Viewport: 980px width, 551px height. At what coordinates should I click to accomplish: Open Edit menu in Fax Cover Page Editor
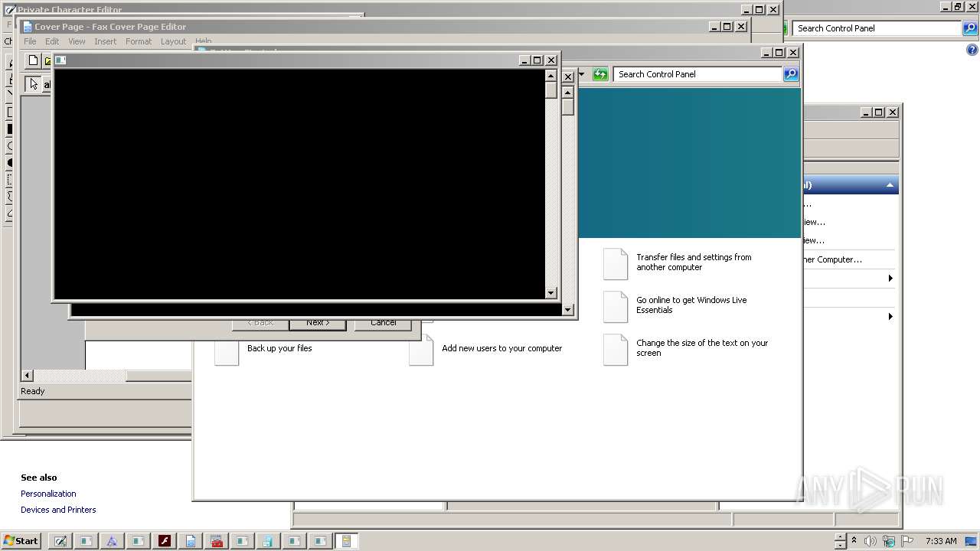pos(52,41)
